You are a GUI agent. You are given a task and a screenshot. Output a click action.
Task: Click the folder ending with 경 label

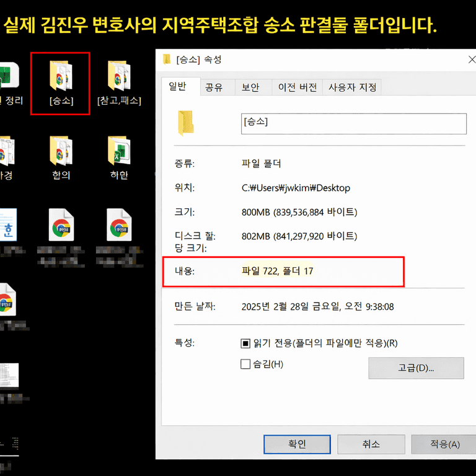[6, 151]
